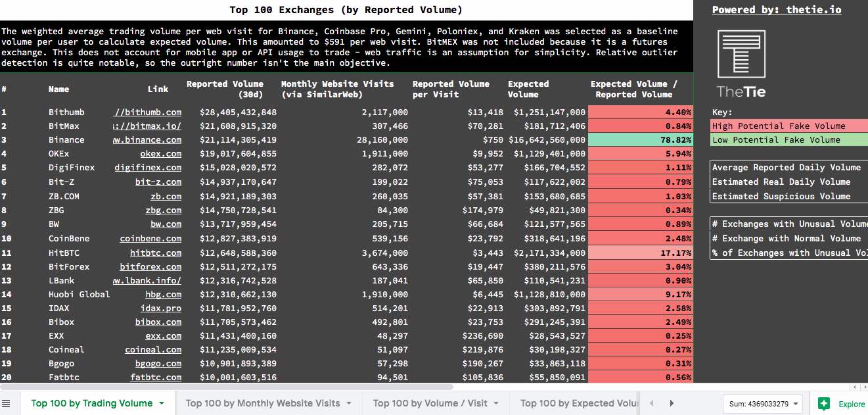
Task: Click the Powered by thetie.io link
Action: point(776,10)
